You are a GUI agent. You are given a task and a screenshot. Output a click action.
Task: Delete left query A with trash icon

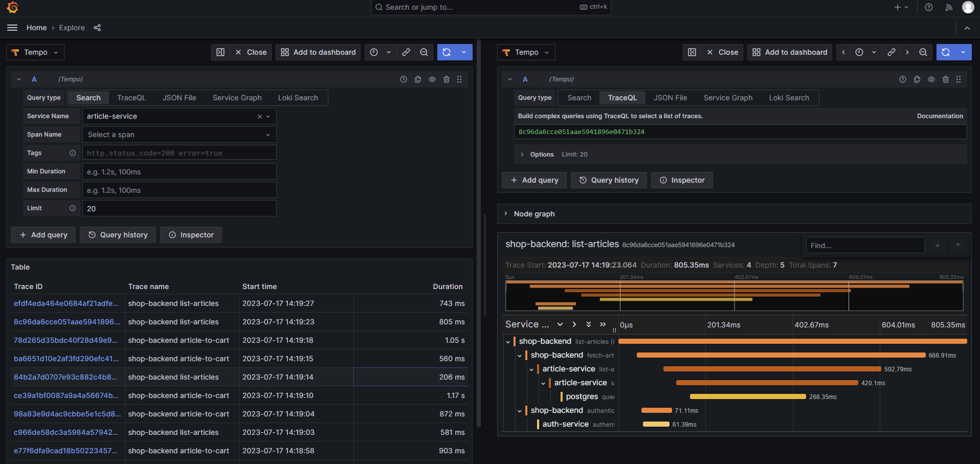[447, 79]
